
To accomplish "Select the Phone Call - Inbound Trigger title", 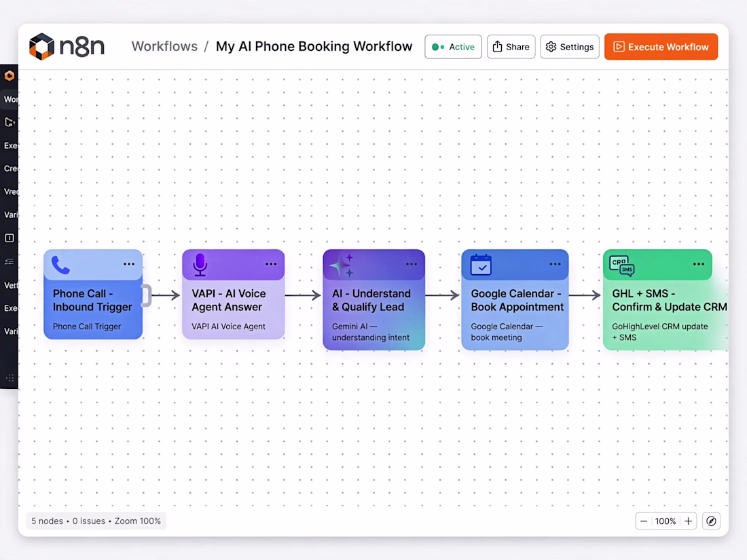I will click(92, 300).
